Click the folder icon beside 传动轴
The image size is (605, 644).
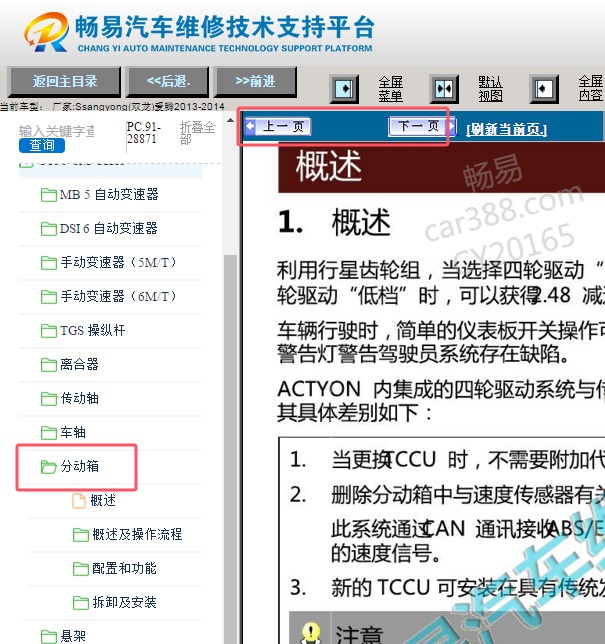[49, 399]
